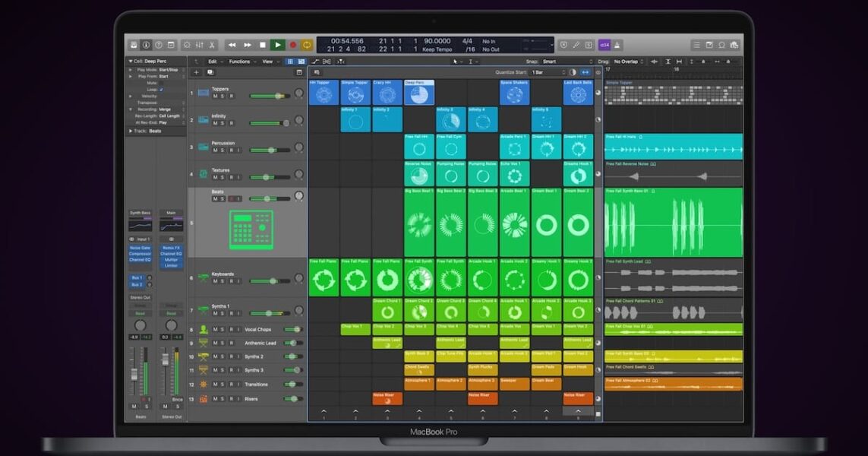This screenshot has width=868, height=456.
Task: Start playback with the green Play button
Action: click(x=278, y=45)
